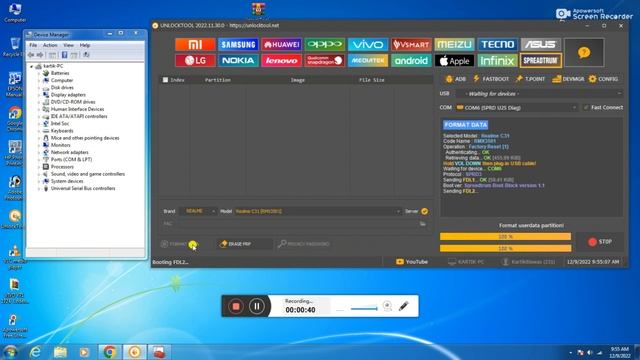The image size is (640, 360).
Task: Select the Tecno brand tile
Action: [x=497, y=44]
